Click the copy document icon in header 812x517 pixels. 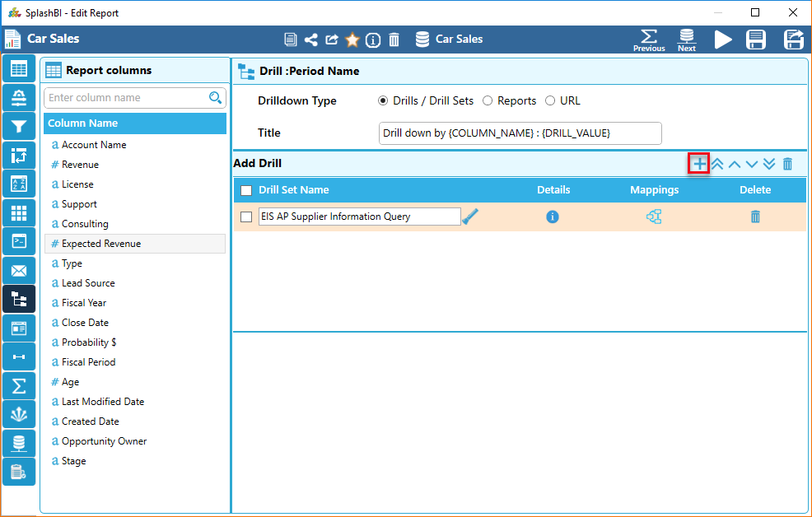click(x=291, y=40)
